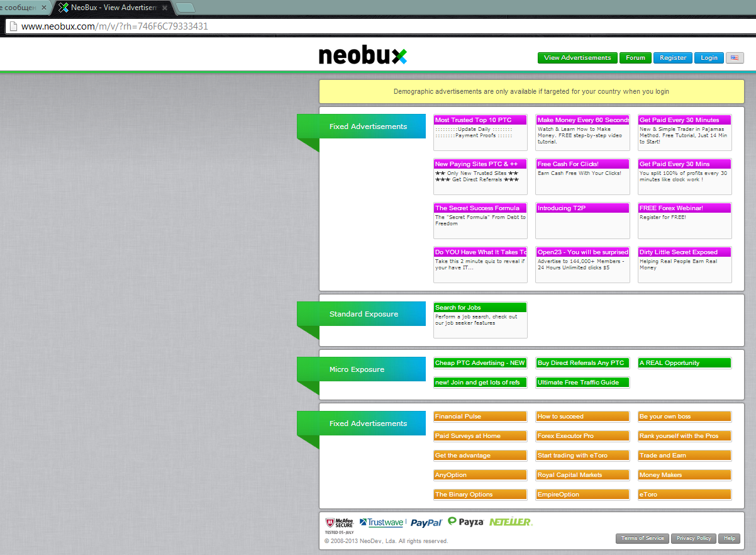Click the McAfee Secure badge

[340, 525]
